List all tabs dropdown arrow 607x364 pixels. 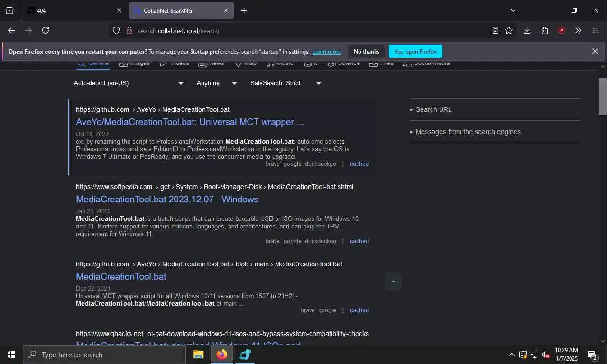[513, 10]
